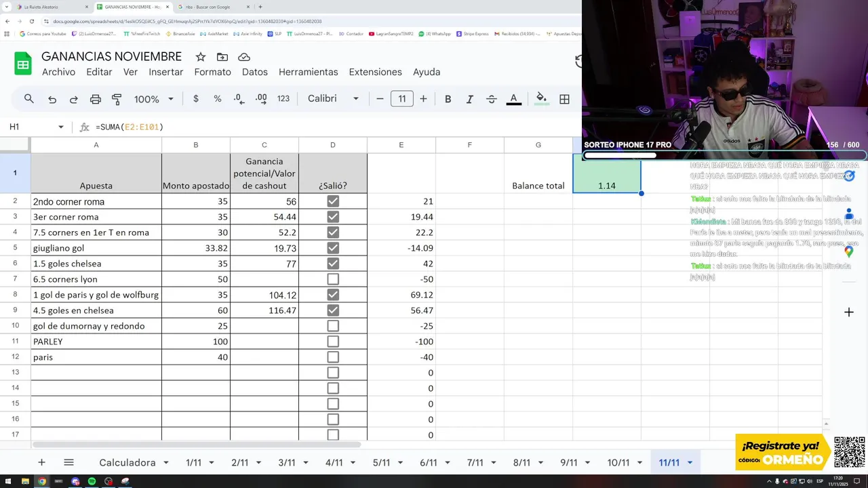Open the side panel plus add-ons button

tap(848, 312)
